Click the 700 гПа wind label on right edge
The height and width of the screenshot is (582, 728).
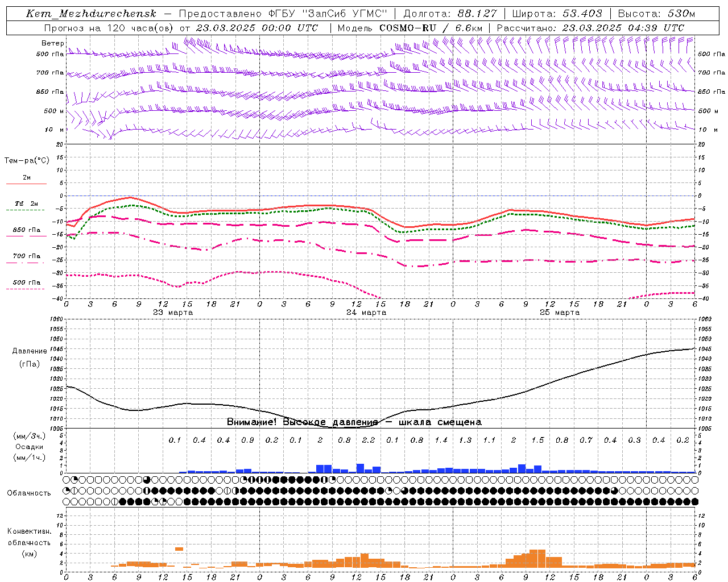pos(712,73)
